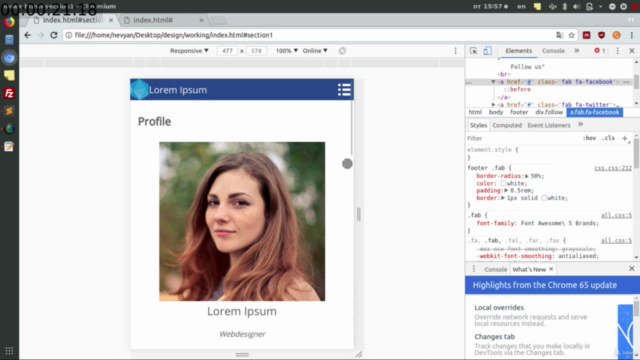Viewport: 640px width, 360px height.
Task: Switch to the Console tab in DevTools top bar
Action: click(553, 51)
